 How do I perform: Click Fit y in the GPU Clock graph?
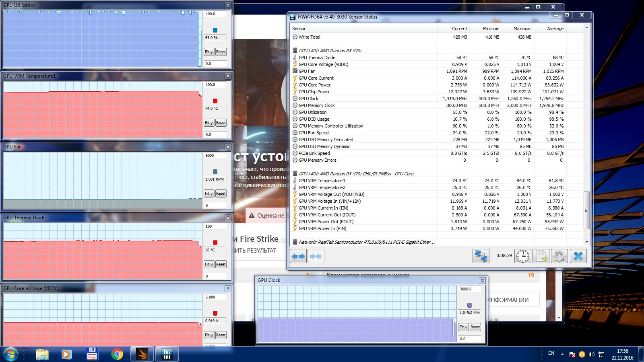pyautogui.click(x=463, y=327)
